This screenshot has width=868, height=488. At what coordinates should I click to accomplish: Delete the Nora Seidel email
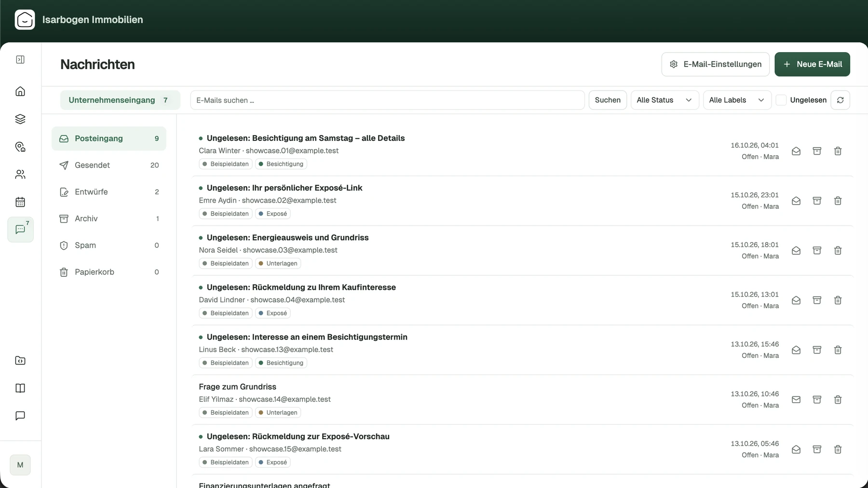(x=838, y=250)
